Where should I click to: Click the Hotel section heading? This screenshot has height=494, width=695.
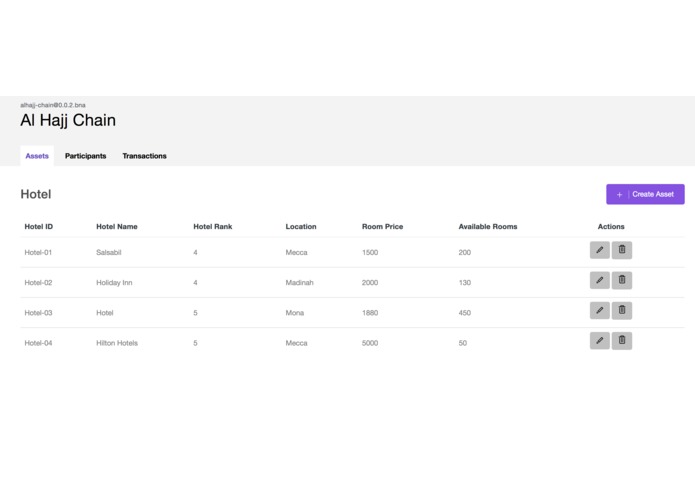pos(36,194)
